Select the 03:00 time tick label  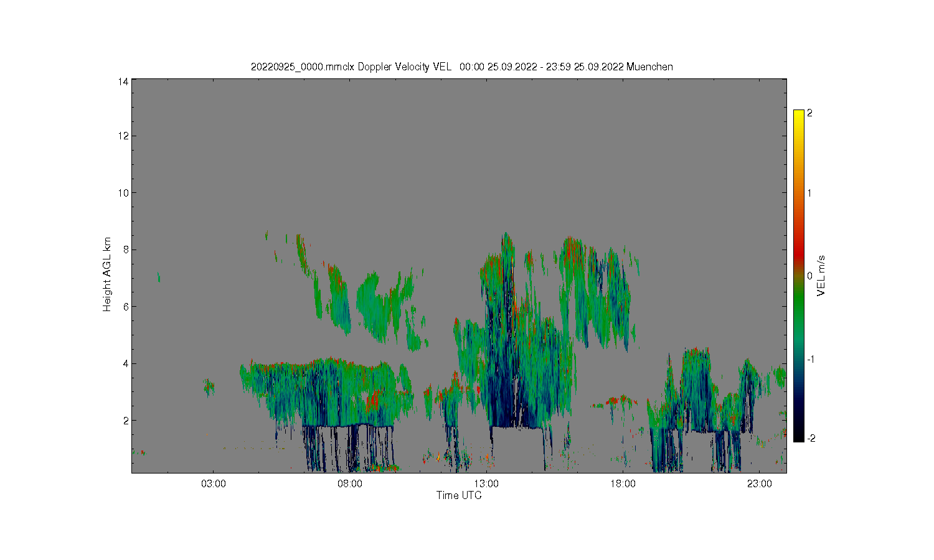(214, 483)
